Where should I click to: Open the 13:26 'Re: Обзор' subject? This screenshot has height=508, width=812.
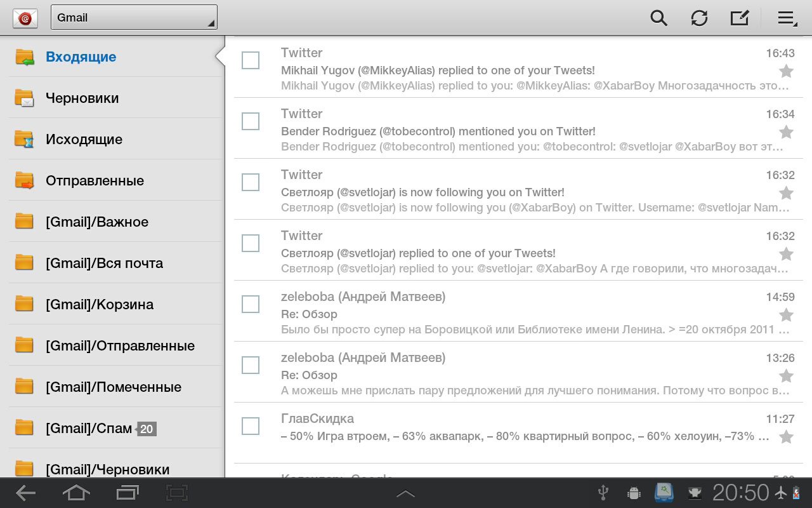[309, 375]
